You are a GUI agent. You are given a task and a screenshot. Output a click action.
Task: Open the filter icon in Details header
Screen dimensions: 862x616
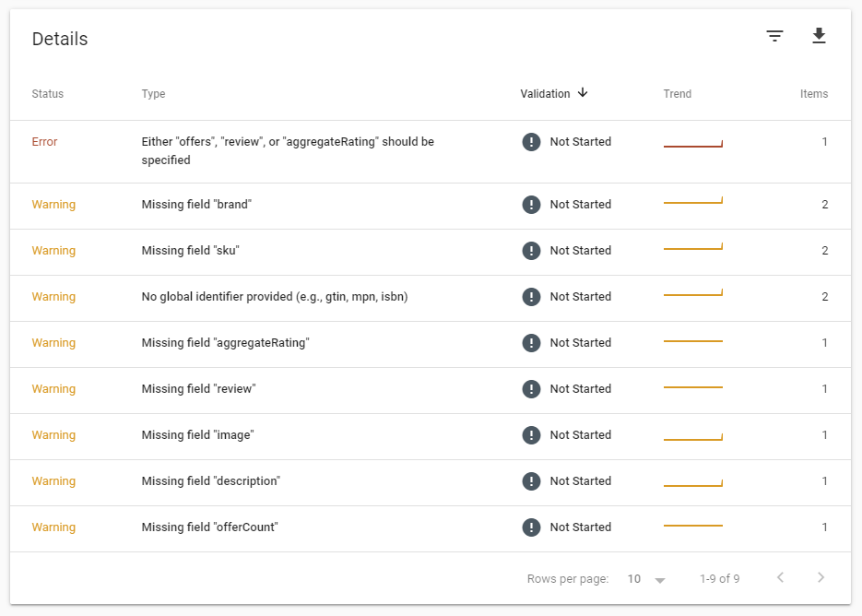[774, 37]
